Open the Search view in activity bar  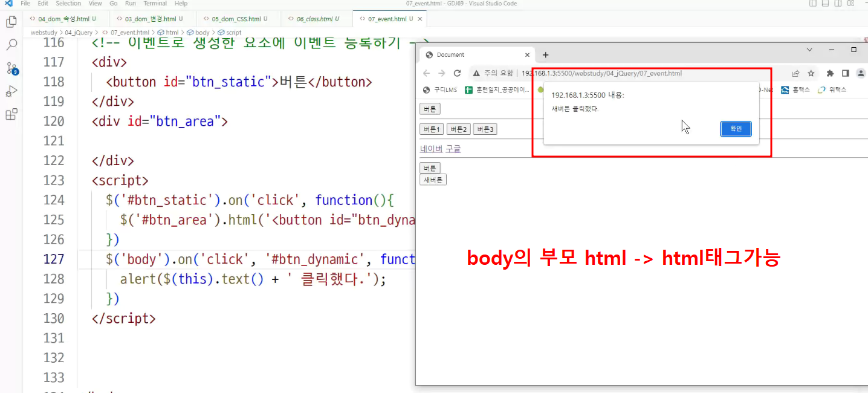click(x=11, y=45)
